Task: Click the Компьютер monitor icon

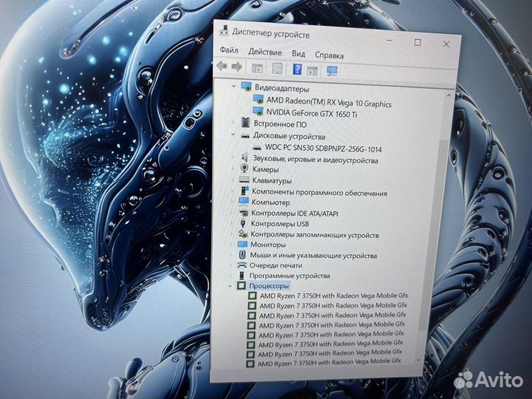Action: 244,201
